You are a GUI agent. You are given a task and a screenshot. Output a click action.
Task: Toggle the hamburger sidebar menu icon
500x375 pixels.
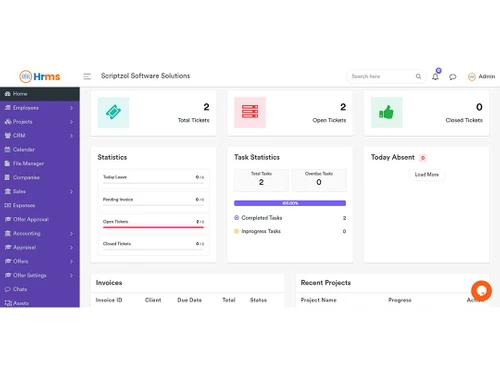[87, 76]
